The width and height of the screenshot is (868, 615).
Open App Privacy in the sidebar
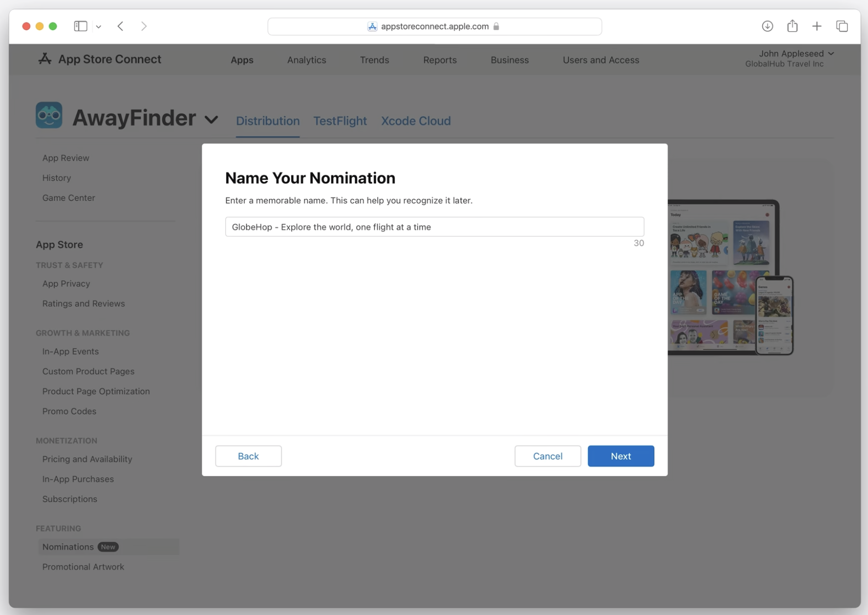(x=66, y=284)
